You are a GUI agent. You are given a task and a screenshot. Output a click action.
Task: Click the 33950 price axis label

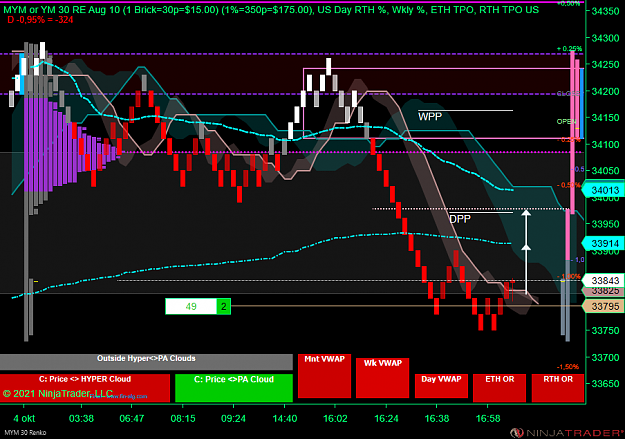[x=605, y=224]
